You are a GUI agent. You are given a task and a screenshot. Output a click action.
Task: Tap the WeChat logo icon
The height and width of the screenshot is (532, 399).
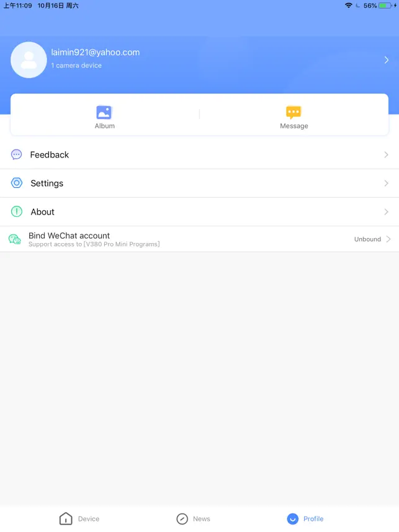click(x=15, y=239)
